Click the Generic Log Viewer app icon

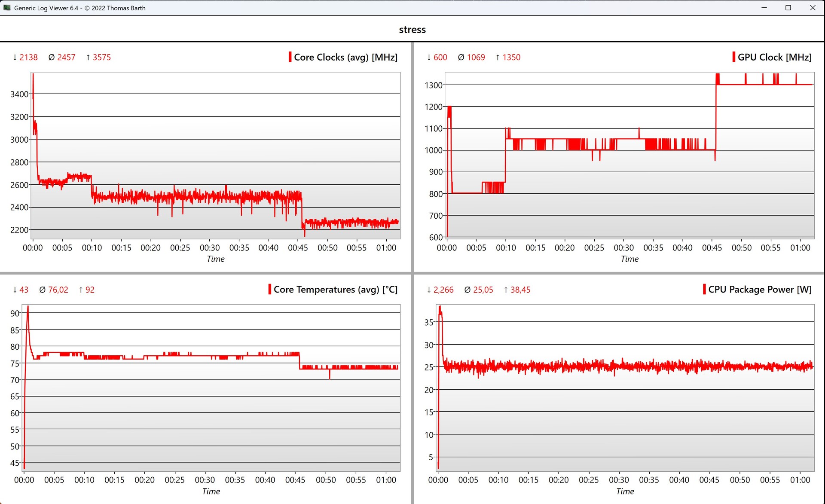6,8
